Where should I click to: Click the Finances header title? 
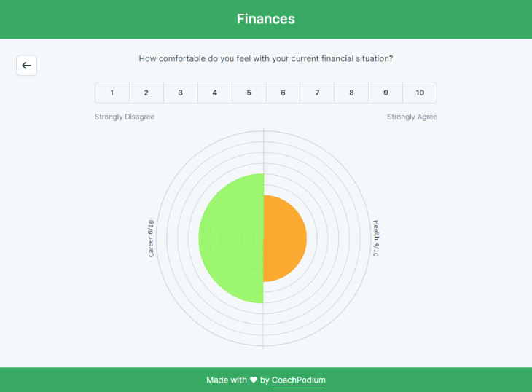coord(266,19)
